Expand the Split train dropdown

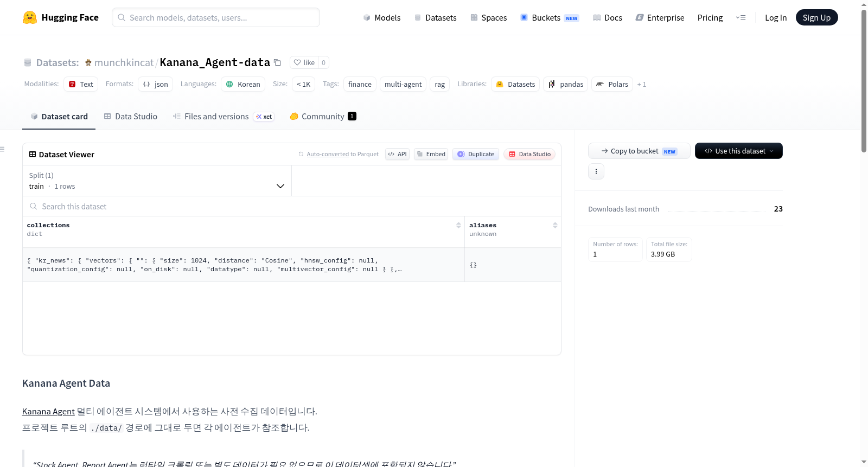point(157,181)
